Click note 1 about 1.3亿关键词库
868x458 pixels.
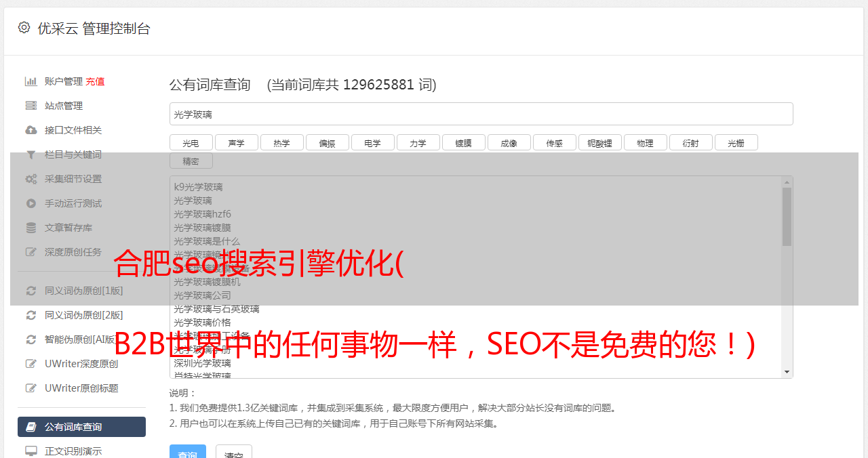click(x=393, y=408)
